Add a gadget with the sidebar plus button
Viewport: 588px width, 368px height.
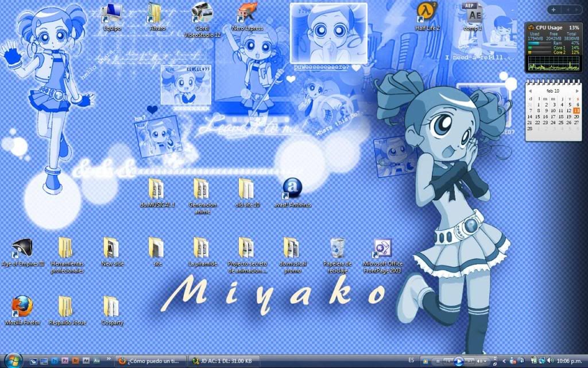[x=554, y=10]
